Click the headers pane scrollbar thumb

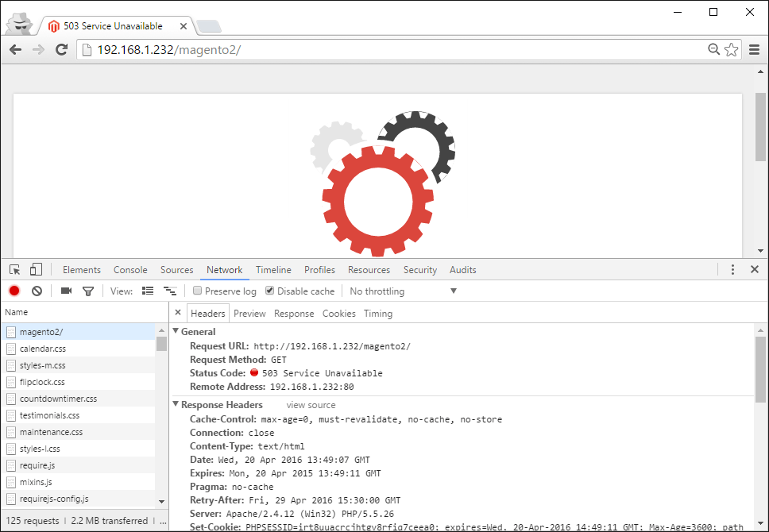761,368
